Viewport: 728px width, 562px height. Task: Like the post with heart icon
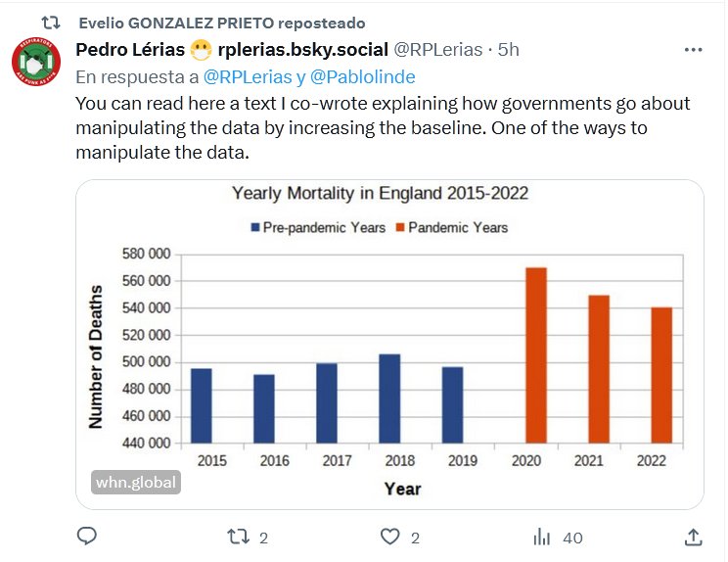[391, 537]
